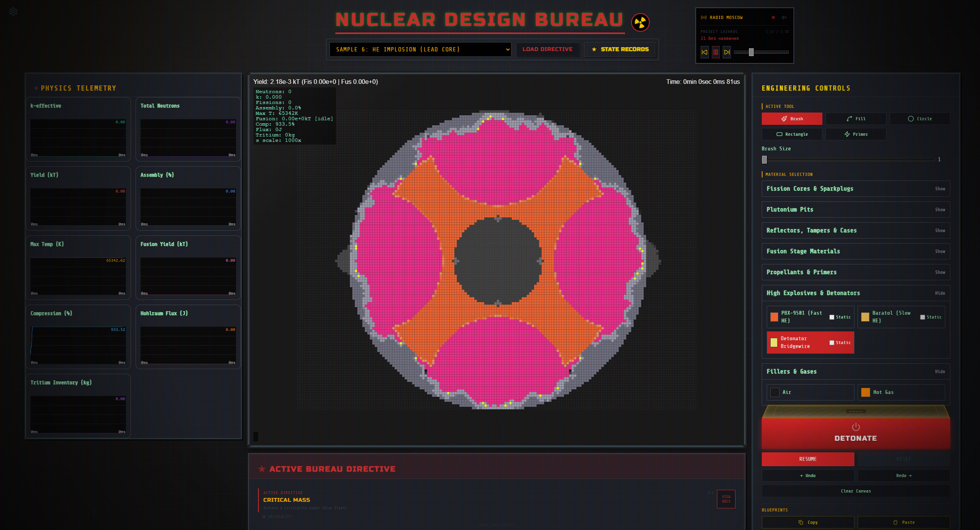The image size is (980, 530).
Task: Pause the Radio Moscow track
Action: 716,52
